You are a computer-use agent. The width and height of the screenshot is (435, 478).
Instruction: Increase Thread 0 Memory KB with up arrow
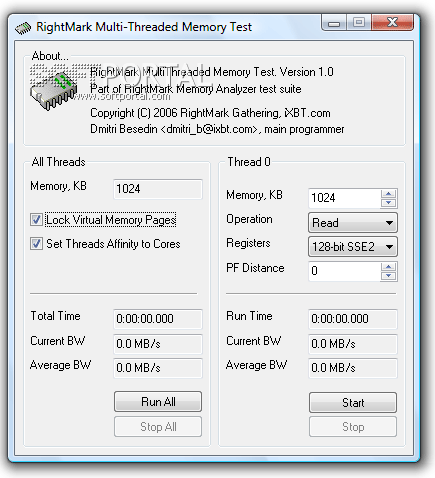tap(388, 194)
